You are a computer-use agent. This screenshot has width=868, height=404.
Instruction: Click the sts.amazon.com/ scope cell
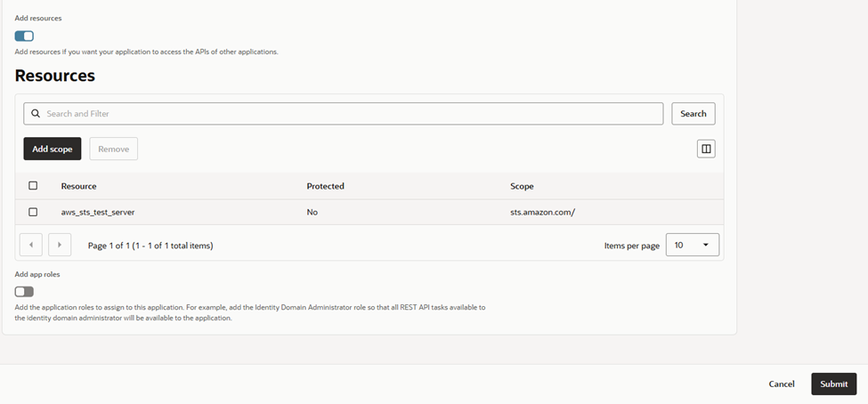point(542,213)
